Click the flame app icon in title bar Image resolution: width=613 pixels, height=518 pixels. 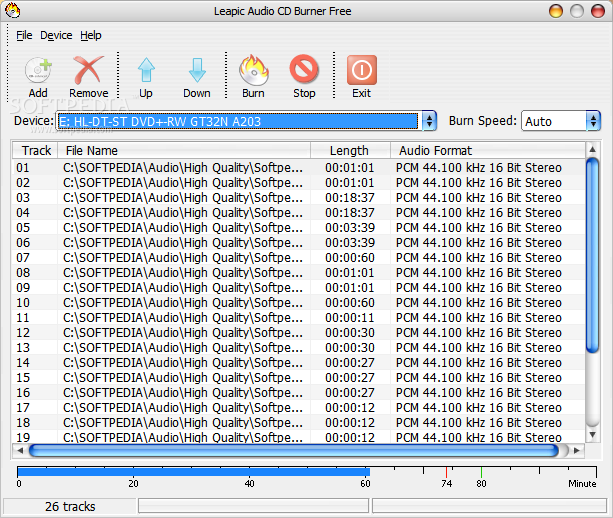click(x=13, y=11)
